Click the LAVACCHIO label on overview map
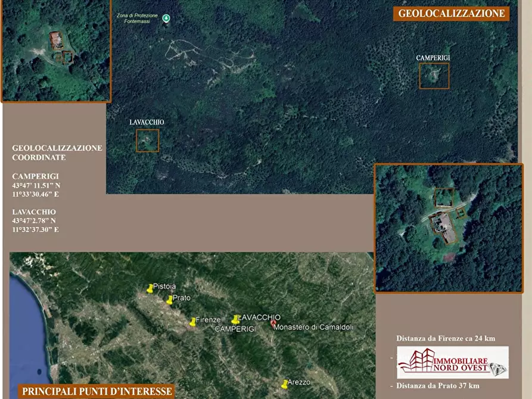 point(260,317)
